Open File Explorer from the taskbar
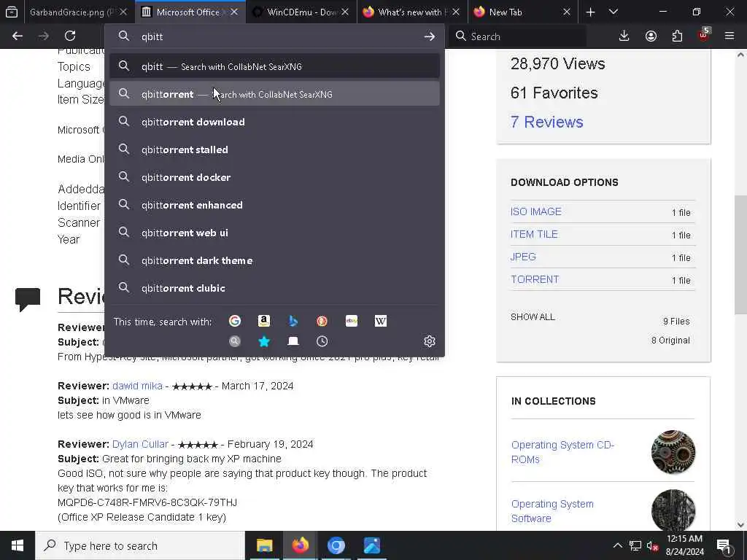Viewport: 747px width, 560px height. click(264, 545)
